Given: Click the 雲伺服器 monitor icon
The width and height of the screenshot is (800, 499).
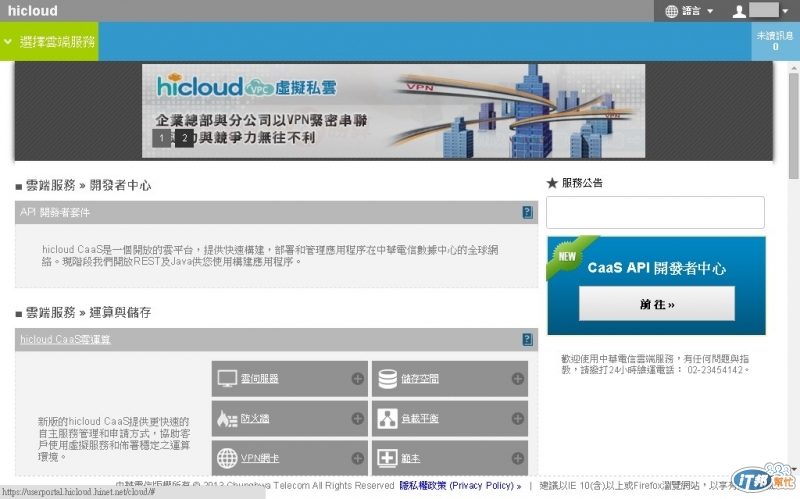Looking at the screenshot, I should coord(227,379).
